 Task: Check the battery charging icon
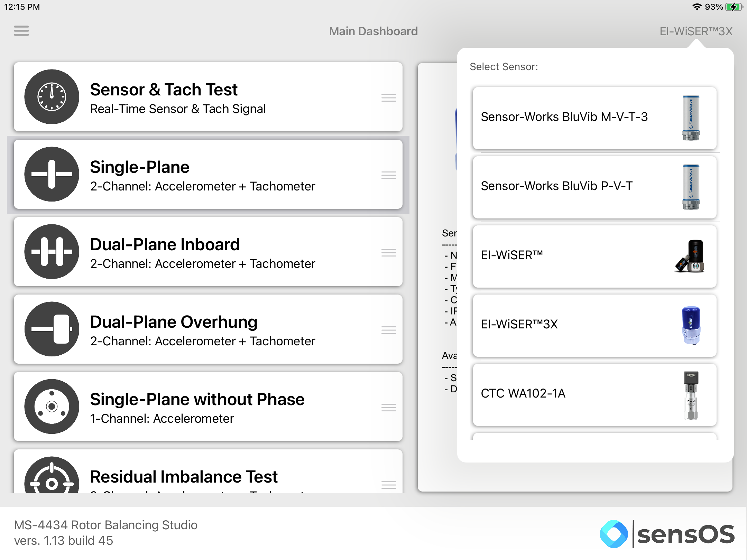click(x=734, y=7)
